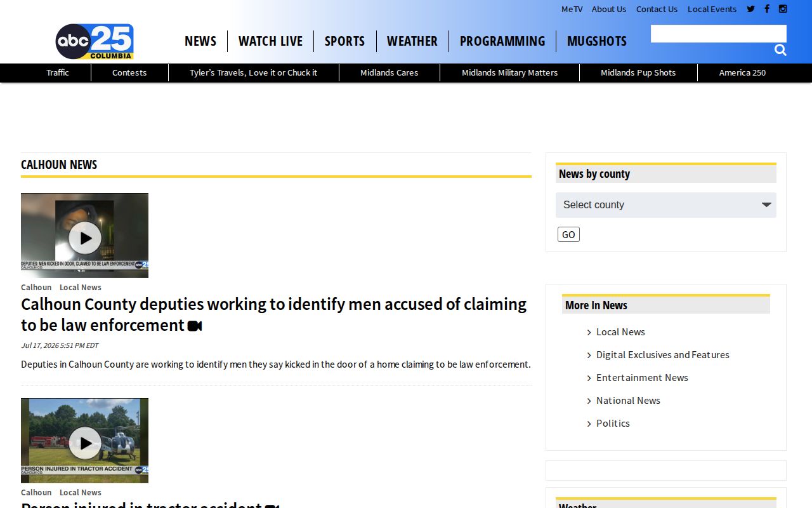The image size is (812, 508).
Task: Open the Contests page
Action: point(129,72)
